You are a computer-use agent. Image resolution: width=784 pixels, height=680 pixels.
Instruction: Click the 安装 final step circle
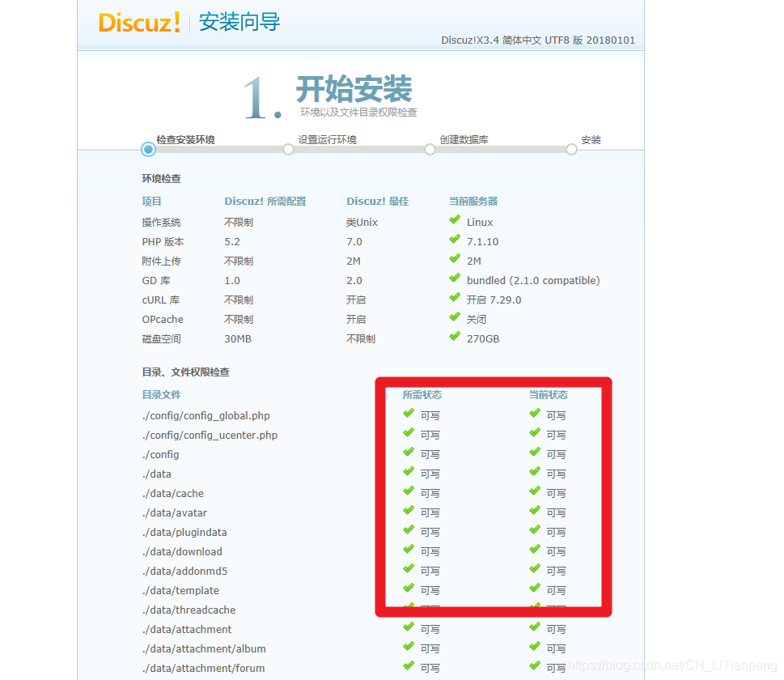(x=571, y=149)
